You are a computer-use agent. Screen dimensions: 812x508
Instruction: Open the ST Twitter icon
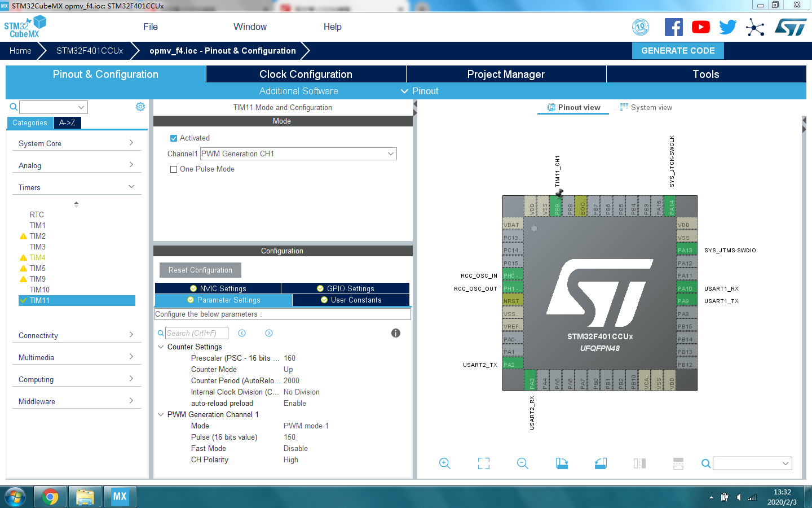coord(728,27)
